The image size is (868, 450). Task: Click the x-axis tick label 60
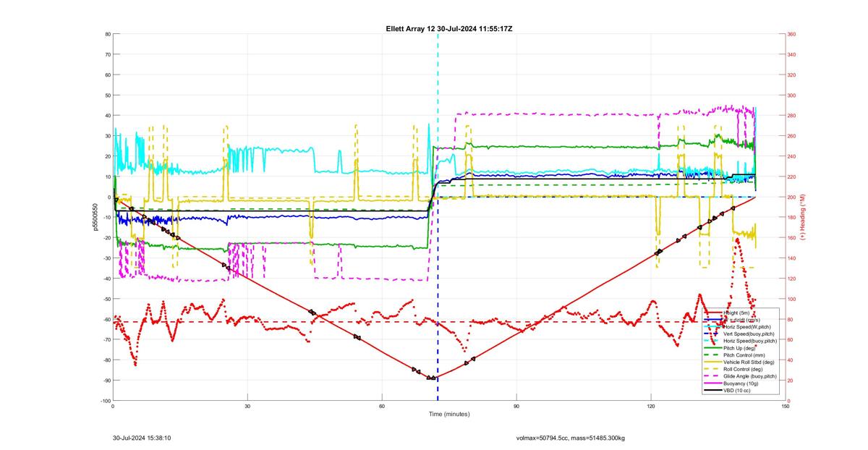coord(382,407)
